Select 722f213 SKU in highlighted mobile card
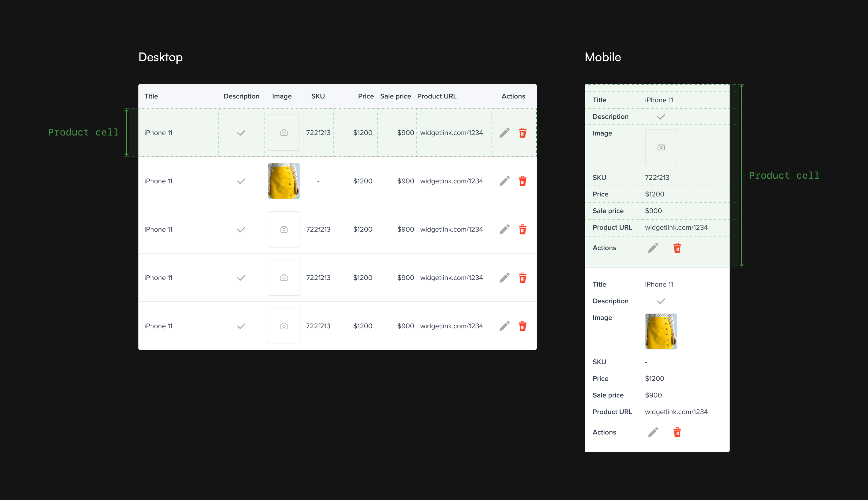The height and width of the screenshot is (500, 868). point(657,177)
